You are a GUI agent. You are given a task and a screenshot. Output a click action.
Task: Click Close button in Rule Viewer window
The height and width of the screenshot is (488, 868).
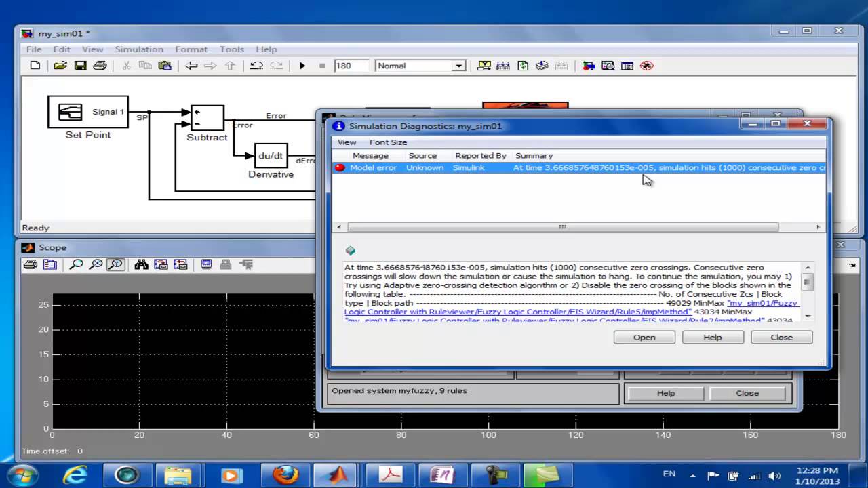747,393
